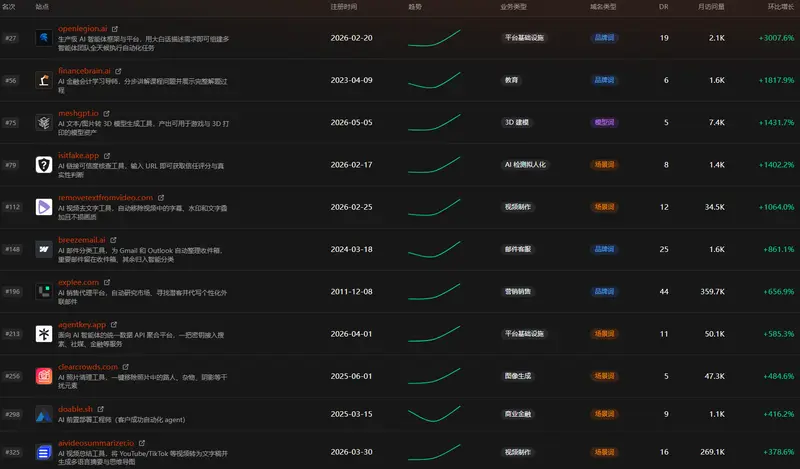
Task: Sort by the 名次 column header
Action: pyautogui.click(x=9, y=7)
